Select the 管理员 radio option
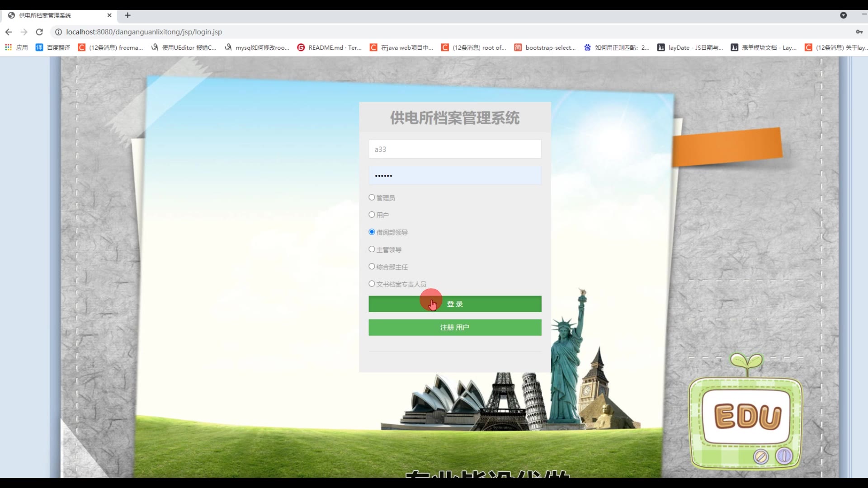This screenshot has height=488, width=868. [372, 197]
